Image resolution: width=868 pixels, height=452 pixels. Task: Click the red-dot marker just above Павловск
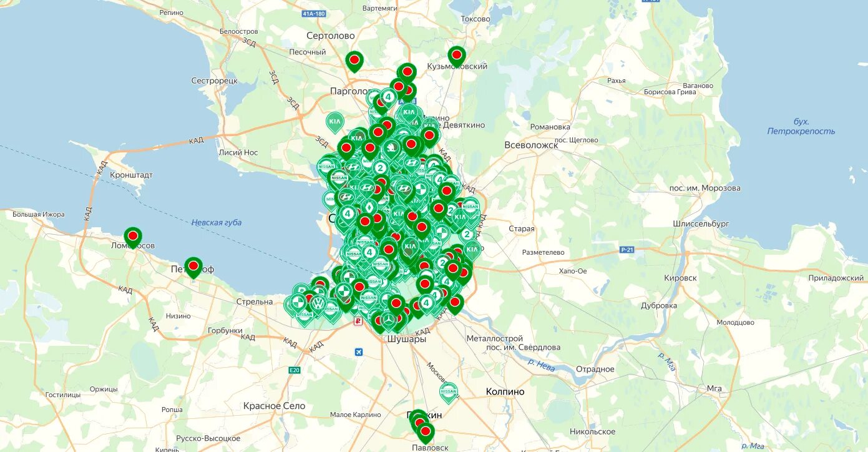click(426, 432)
